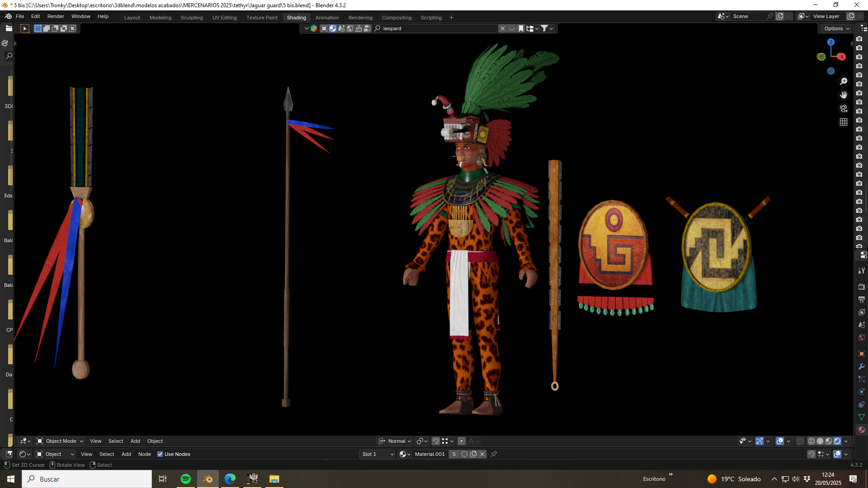
Task: Switch to orthographic grid view icon
Action: point(844,122)
